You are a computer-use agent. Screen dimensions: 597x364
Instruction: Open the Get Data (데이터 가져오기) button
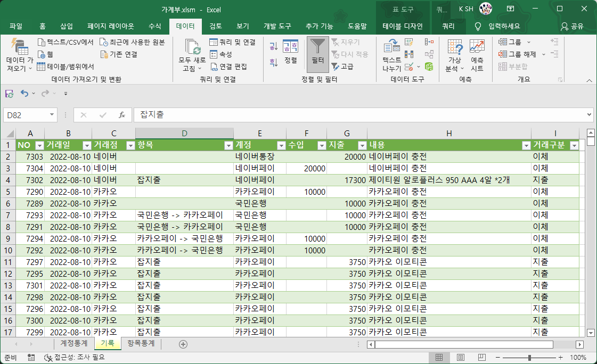click(x=20, y=55)
